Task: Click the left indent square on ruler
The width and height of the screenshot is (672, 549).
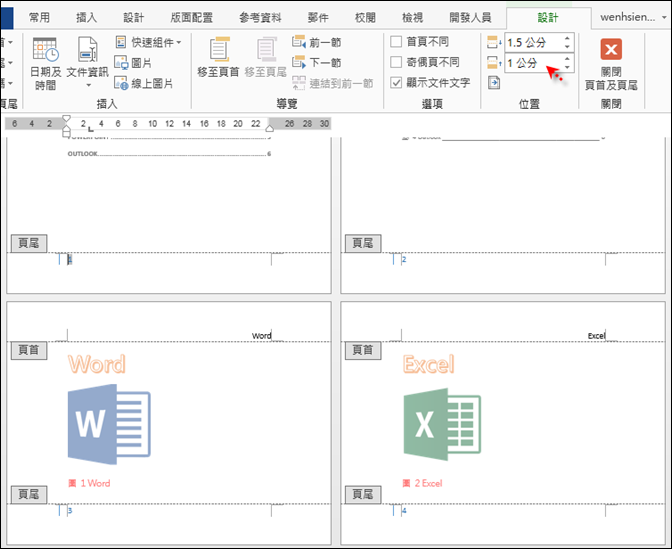Action: pos(66,134)
